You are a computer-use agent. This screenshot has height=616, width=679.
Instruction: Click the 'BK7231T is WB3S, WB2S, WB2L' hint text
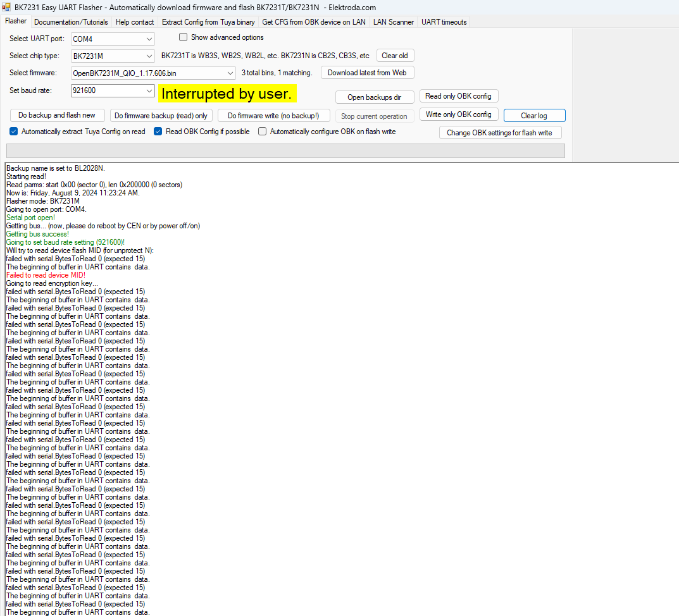click(265, 56)
